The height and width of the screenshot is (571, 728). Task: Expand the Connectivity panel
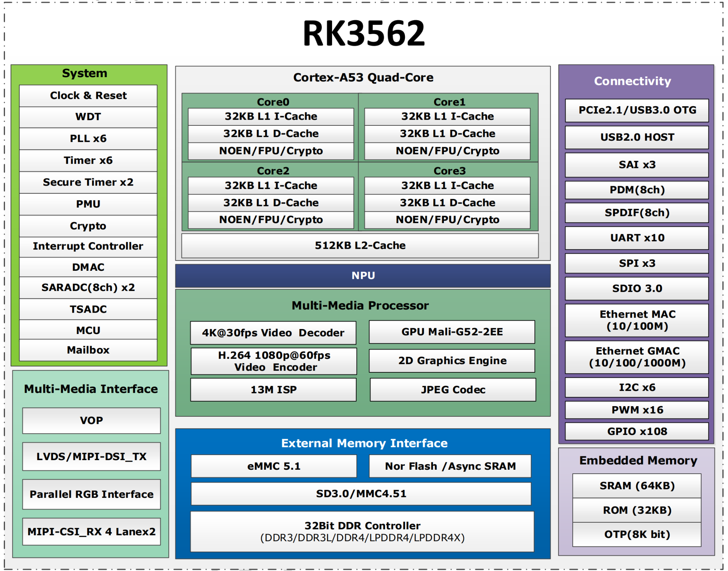(x=632, y=81)
